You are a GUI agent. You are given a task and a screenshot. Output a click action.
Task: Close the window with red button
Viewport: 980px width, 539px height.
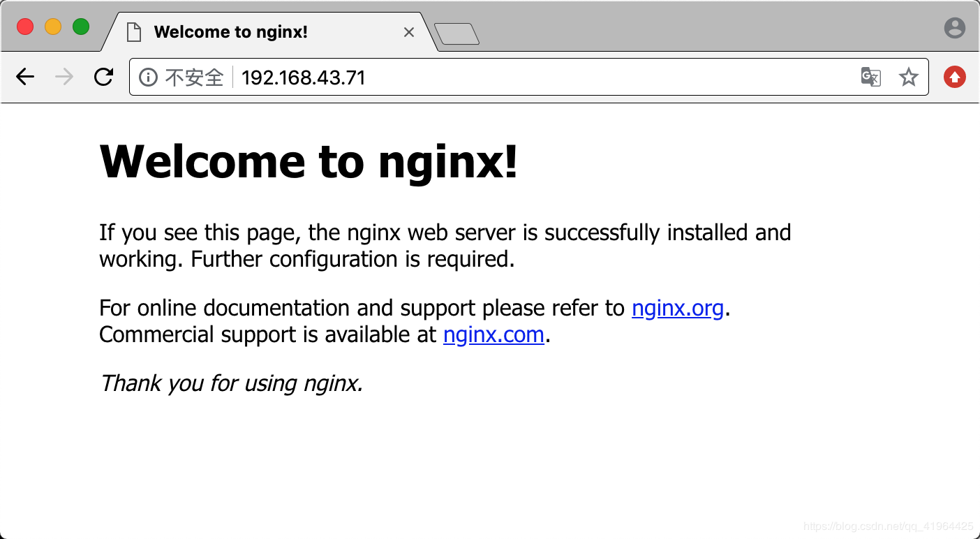25,27
